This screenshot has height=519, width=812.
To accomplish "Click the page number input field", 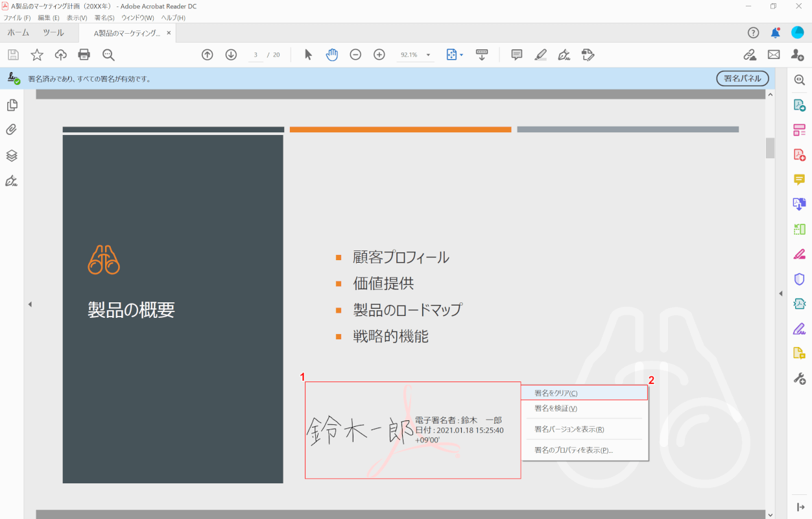I will click(x=255, y=54).
